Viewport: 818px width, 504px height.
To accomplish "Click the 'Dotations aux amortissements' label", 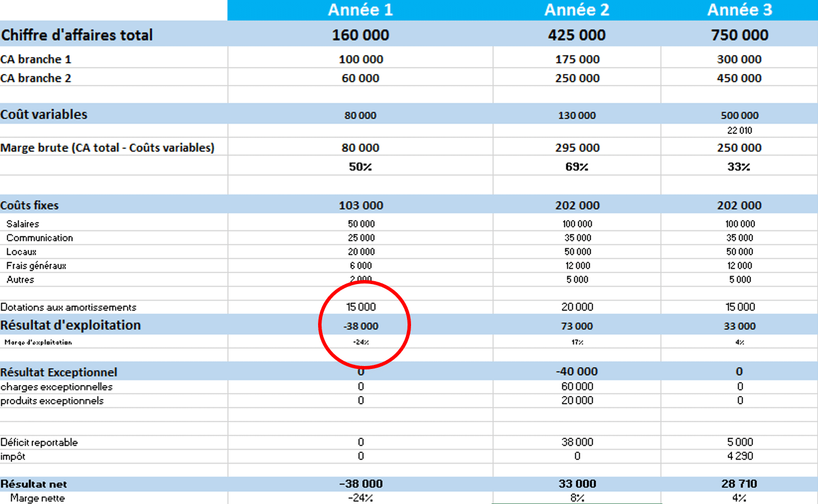I will tap(68, 307).
